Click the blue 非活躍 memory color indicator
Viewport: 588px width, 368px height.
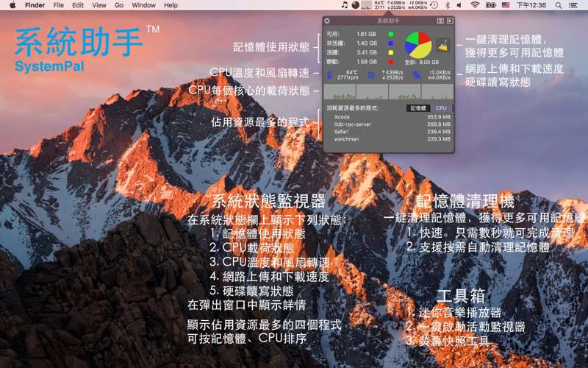(x=391, y=43)
